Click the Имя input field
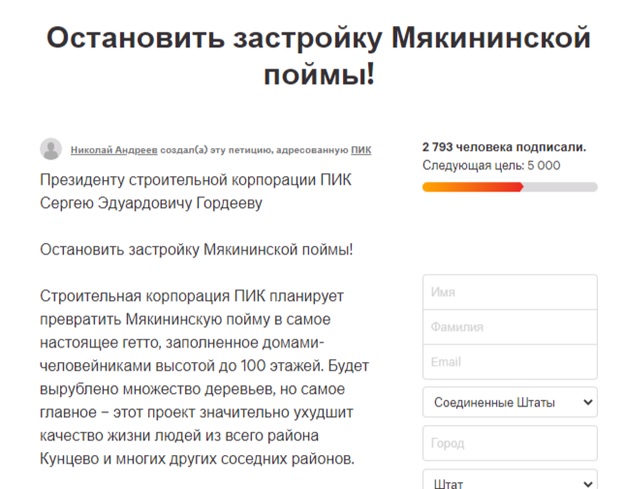The image size is (624, 489). click(510, 292)
